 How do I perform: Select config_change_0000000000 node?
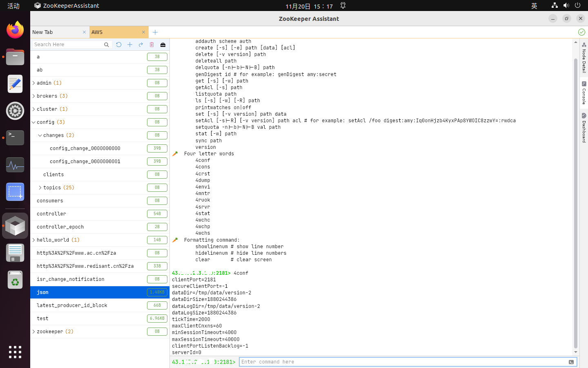click(x=100, y=148)
